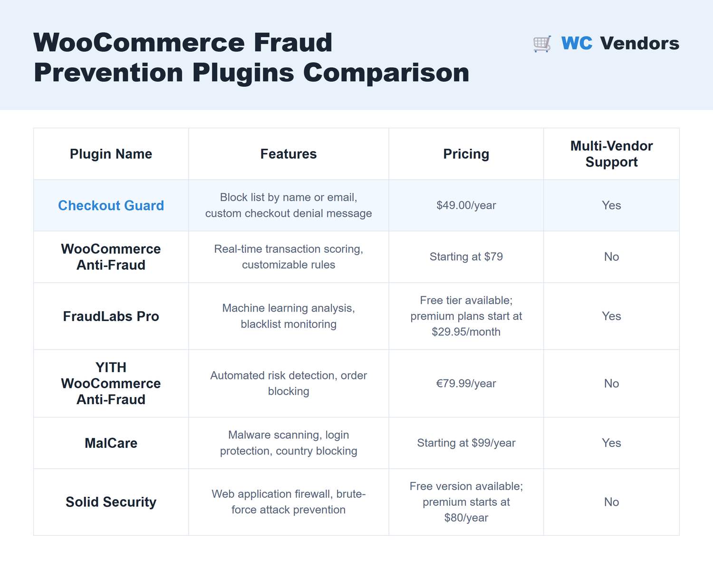
Task: Click the MalCare plugin name cell
Action: pos(111,443)
